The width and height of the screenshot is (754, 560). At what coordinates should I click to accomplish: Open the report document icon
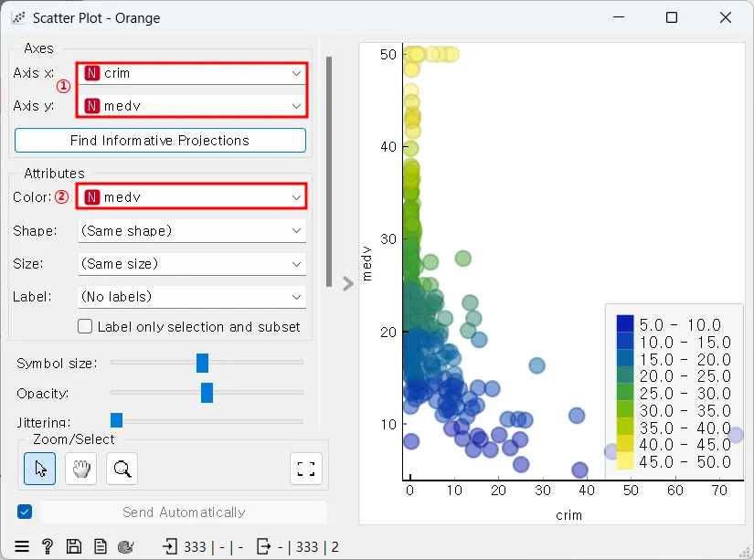point(100,546)
